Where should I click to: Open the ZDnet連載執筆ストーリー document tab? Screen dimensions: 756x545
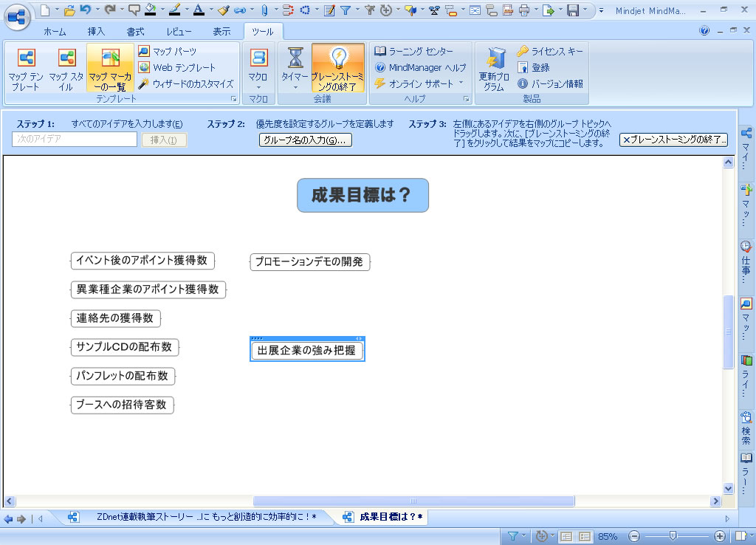coord(199,517)
